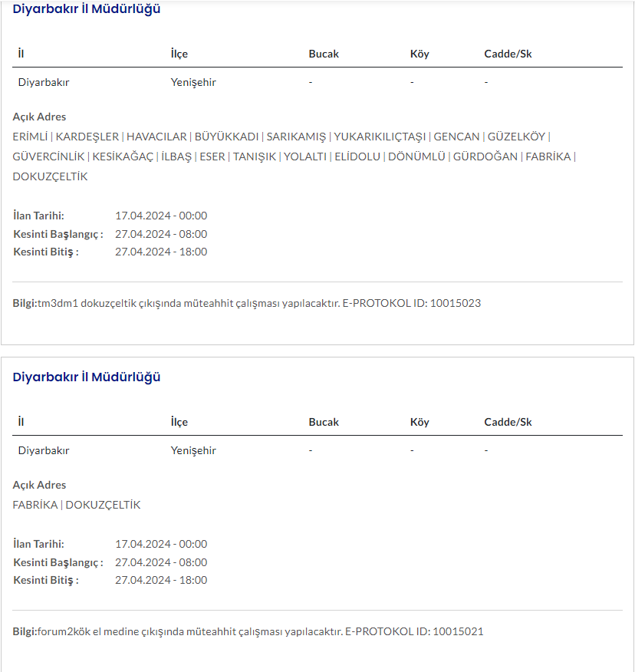
Task: Click the İlan Tarihi label in first card
Action: click(x=38, y=216)
